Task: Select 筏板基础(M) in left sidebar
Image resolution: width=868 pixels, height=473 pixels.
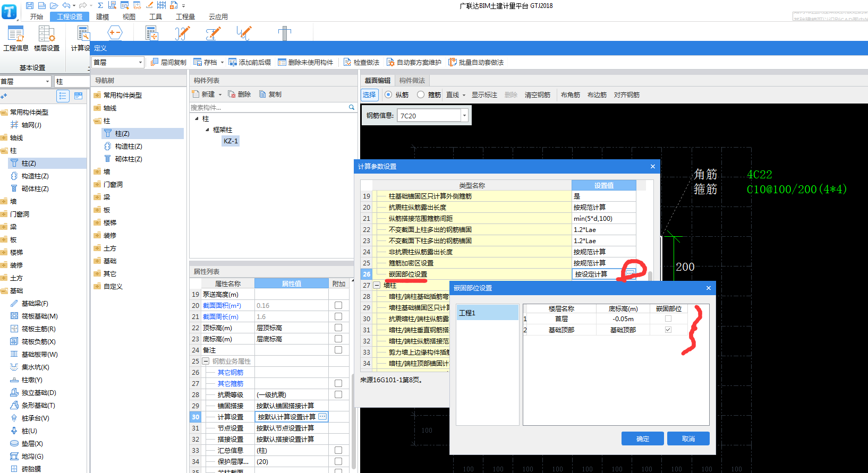Action: pyautogui.click(x=39, y=316)
